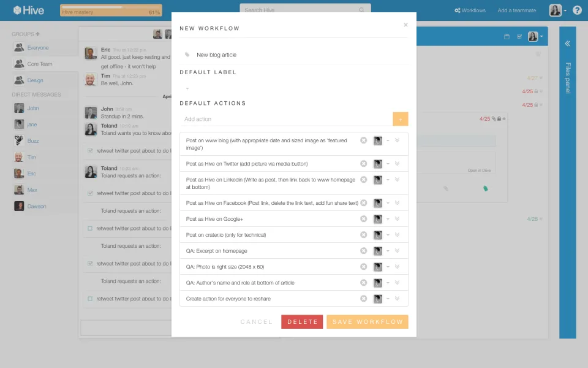Click the tag icon beside workflow name
The width and height of the screenshot is (588, 368).
tap(187, 55)
